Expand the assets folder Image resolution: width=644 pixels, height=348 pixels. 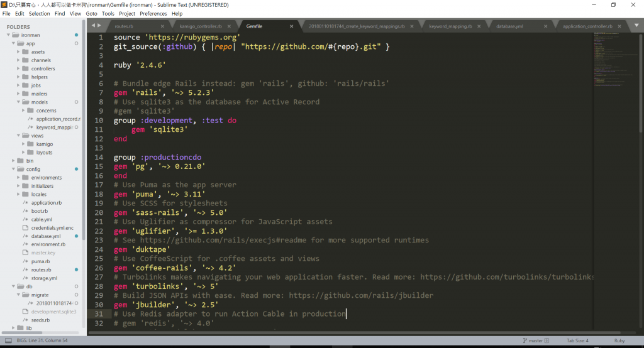pos(18,52)
